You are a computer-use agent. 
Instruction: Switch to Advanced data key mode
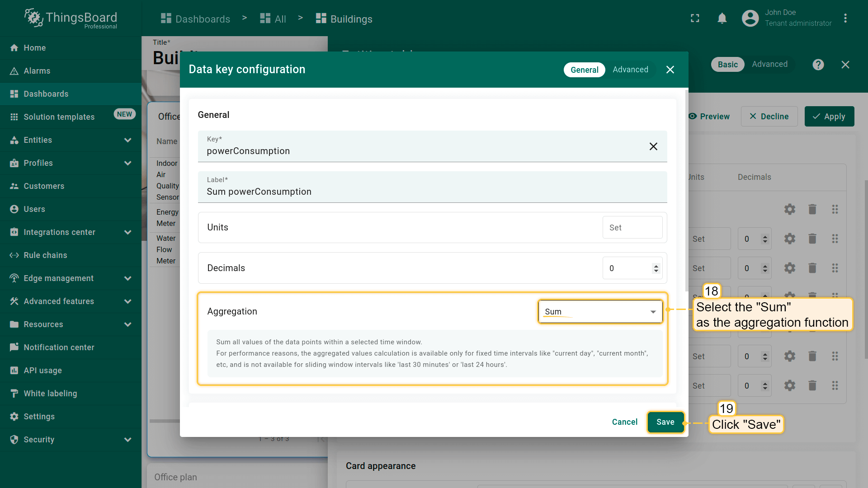[x=630, y=70]
